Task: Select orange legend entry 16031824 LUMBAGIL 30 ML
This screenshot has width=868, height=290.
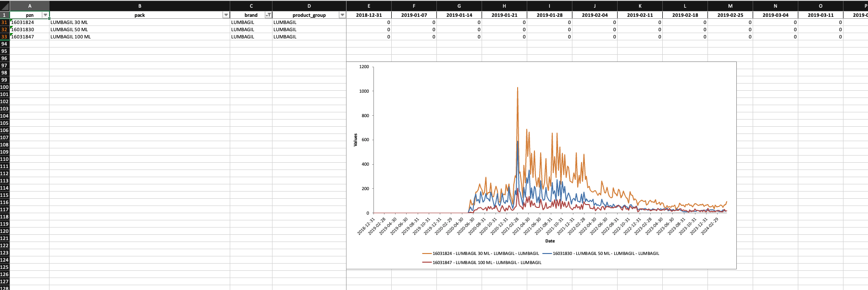Action: 481,254
